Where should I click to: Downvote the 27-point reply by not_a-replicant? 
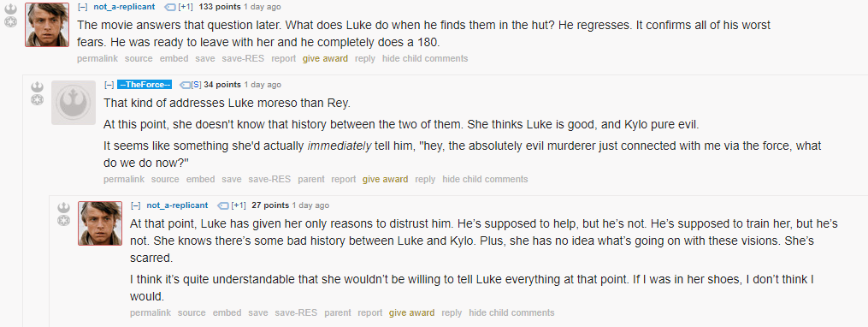pos(63,221)
